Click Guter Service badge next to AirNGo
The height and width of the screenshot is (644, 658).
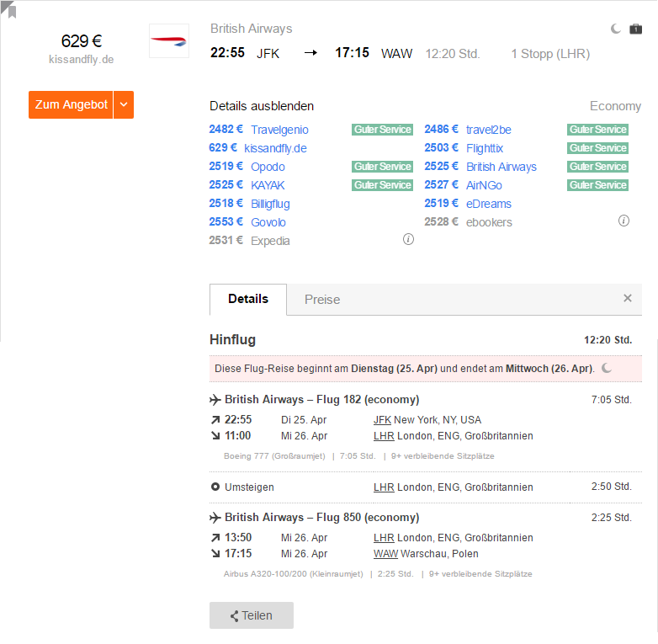[x=597, y=184]
